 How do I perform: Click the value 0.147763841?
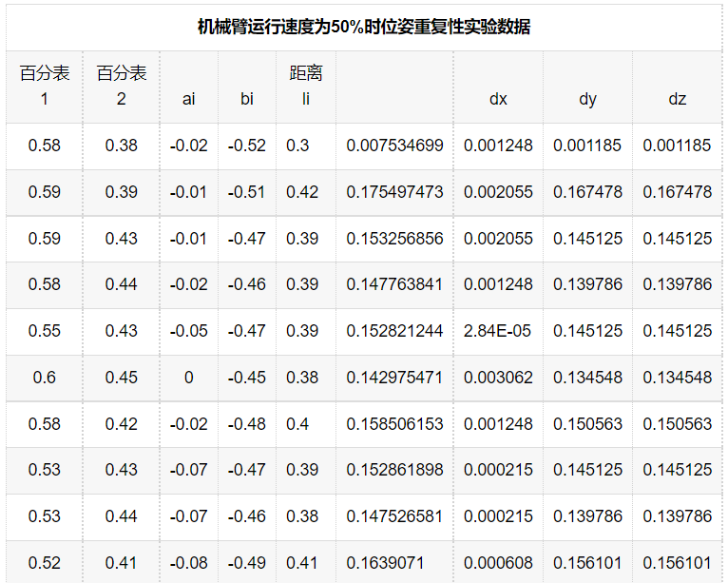(394, 284)
